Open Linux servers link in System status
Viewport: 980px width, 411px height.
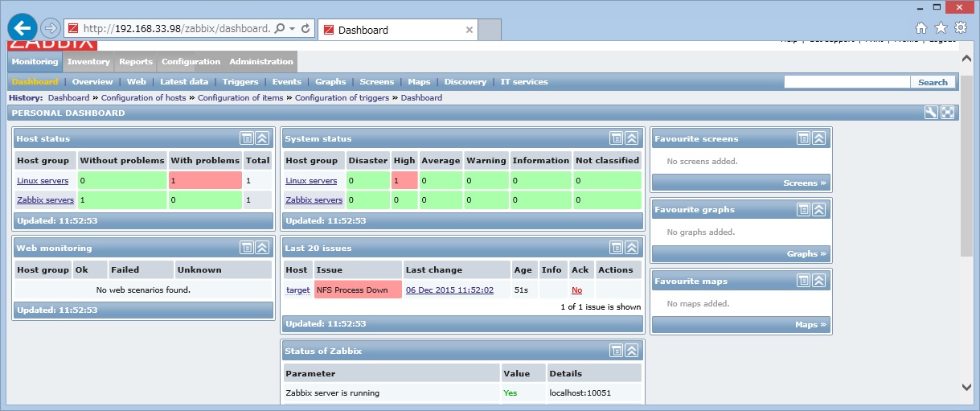pos(311,181)
